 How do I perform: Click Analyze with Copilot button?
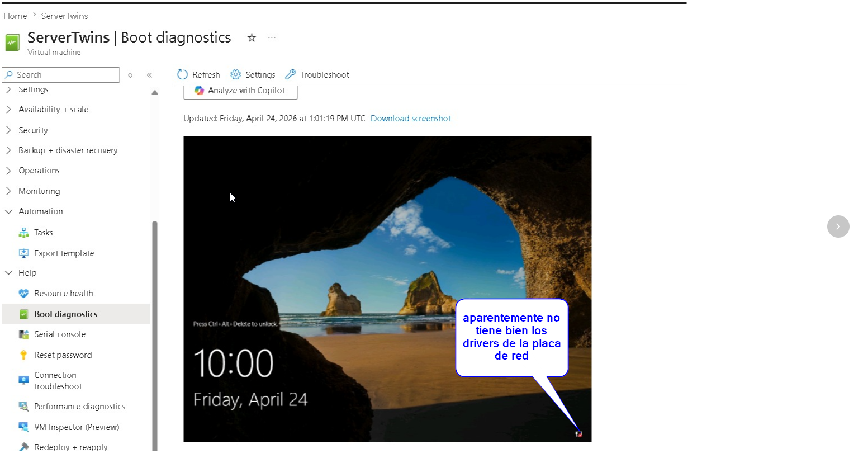[x=240, y=91]
